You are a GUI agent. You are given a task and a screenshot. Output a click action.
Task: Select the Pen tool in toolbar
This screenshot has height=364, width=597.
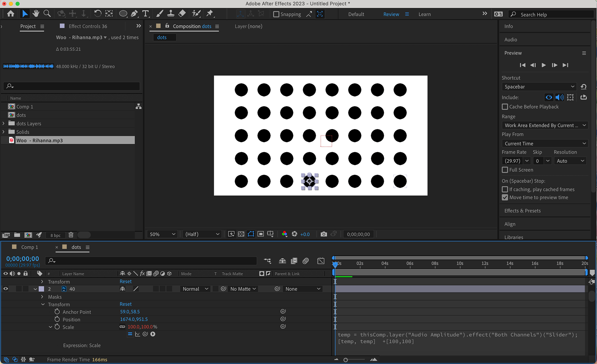coord(134,14)
